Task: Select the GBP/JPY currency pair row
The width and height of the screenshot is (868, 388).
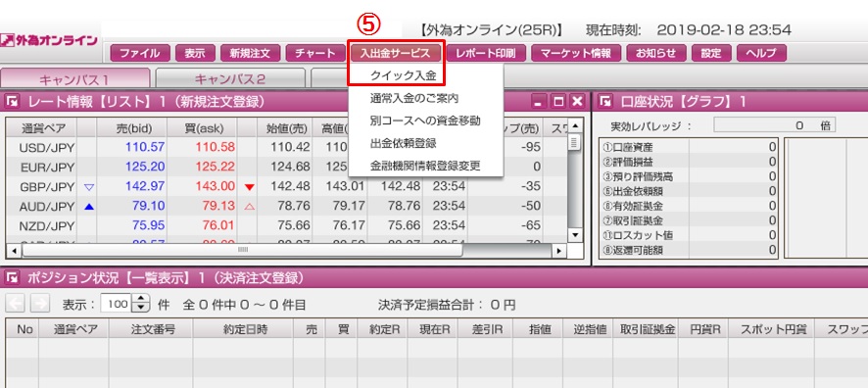Action: pyautogui.click(x=287, y=186)
